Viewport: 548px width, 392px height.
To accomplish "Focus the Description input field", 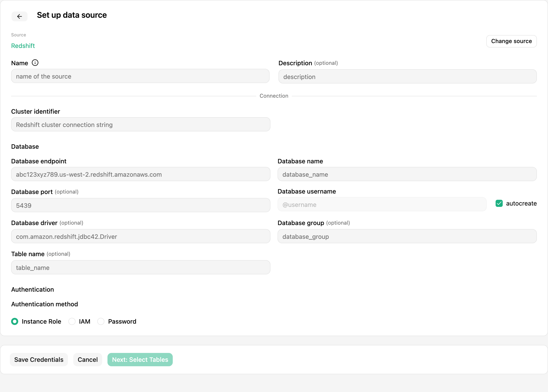I will coord(407,77).
